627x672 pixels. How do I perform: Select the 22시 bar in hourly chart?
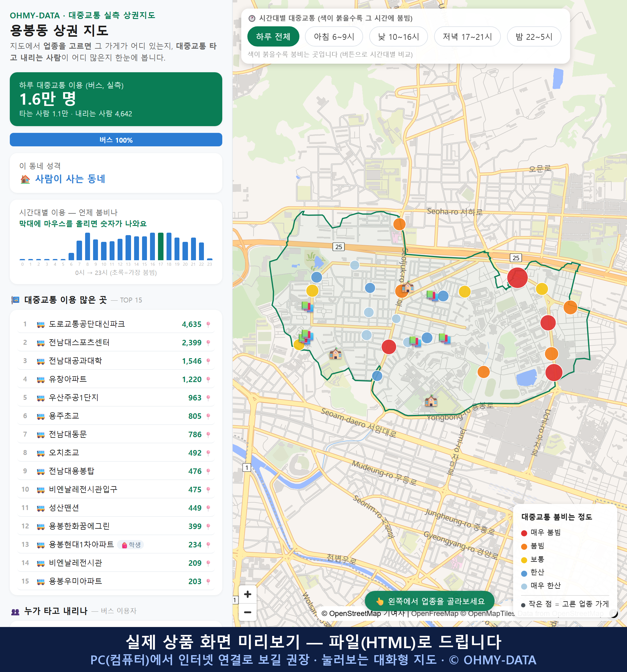(201, 251)
